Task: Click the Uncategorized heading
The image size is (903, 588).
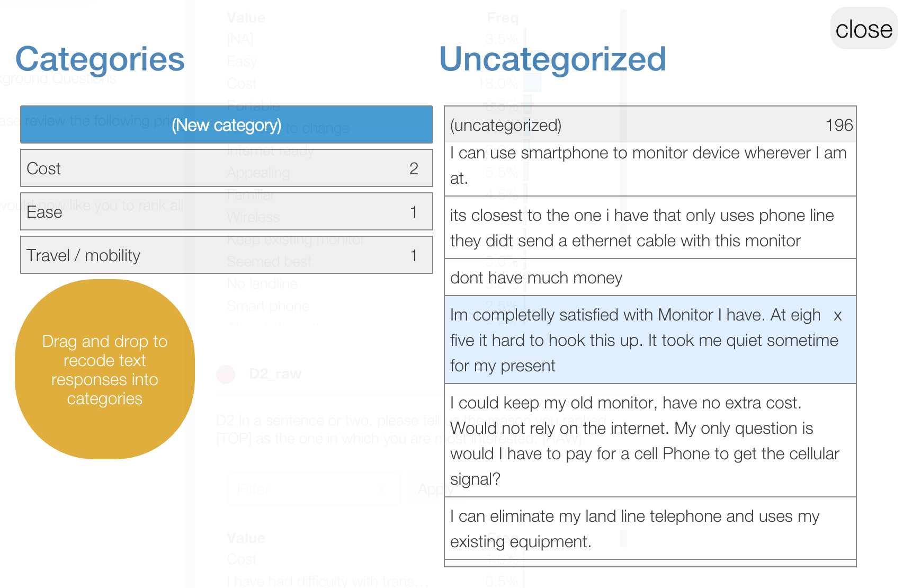Action: coord(552,59)
